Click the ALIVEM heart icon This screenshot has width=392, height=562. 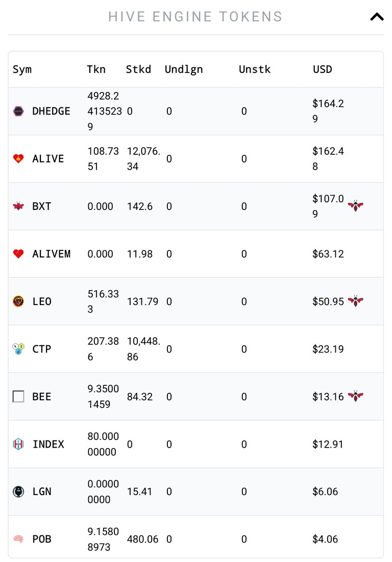click(18, 254)
